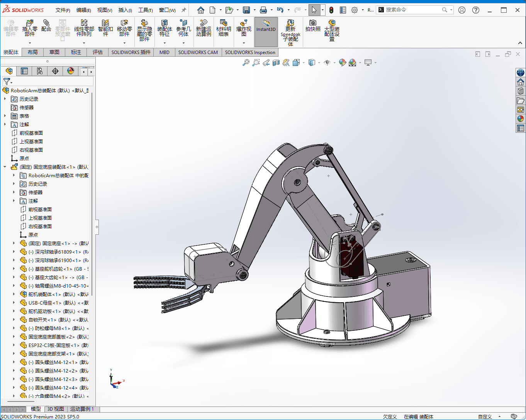This screenshot has width=526, height=420.
Task: Open the 工具(T) menu
Action: (x=146, y=10)
